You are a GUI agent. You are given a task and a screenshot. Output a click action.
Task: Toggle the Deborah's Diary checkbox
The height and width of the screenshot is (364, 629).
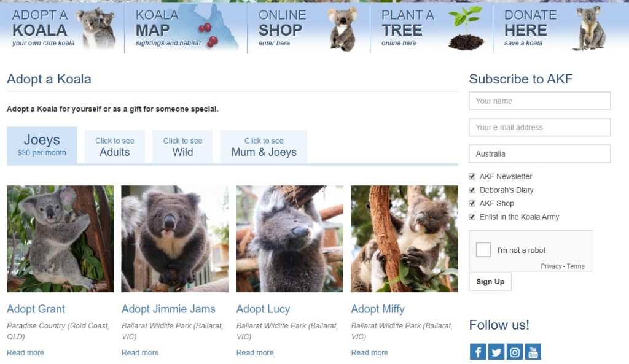point(472,190)
